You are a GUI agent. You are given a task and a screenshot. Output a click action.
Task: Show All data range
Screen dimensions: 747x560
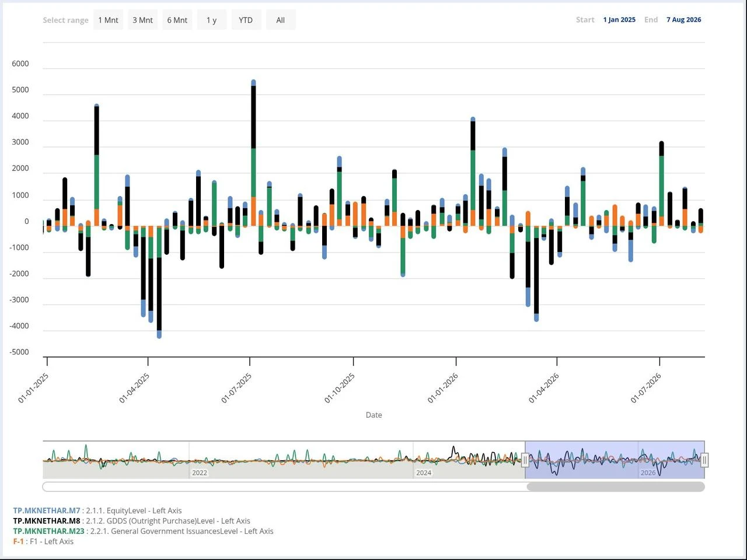coord(281,20)
